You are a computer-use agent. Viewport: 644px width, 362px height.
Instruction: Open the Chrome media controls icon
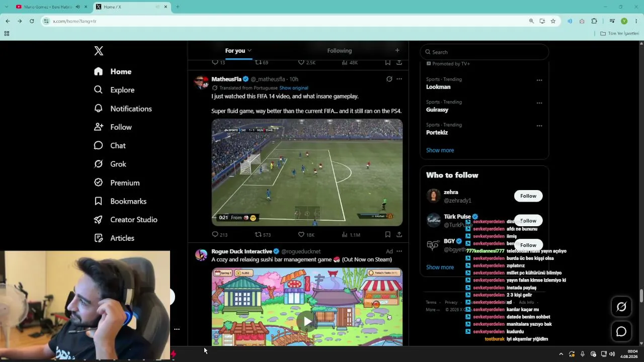612,21
